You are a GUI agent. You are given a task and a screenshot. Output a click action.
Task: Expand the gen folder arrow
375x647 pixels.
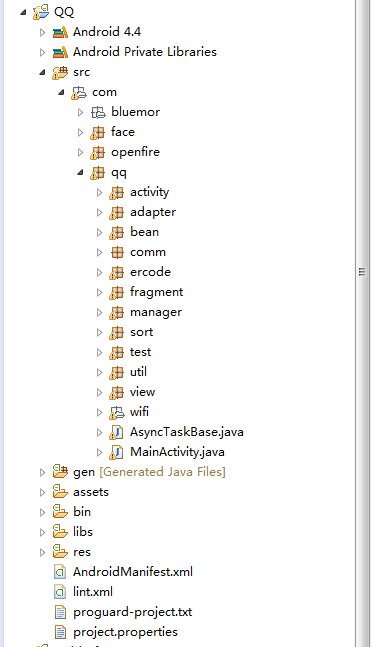point(42,472)
